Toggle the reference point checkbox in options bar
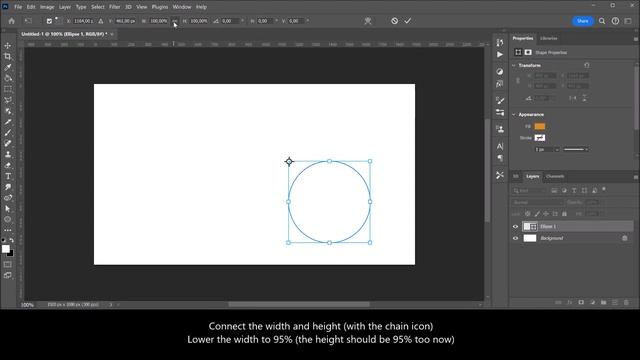 click(49, 21)
